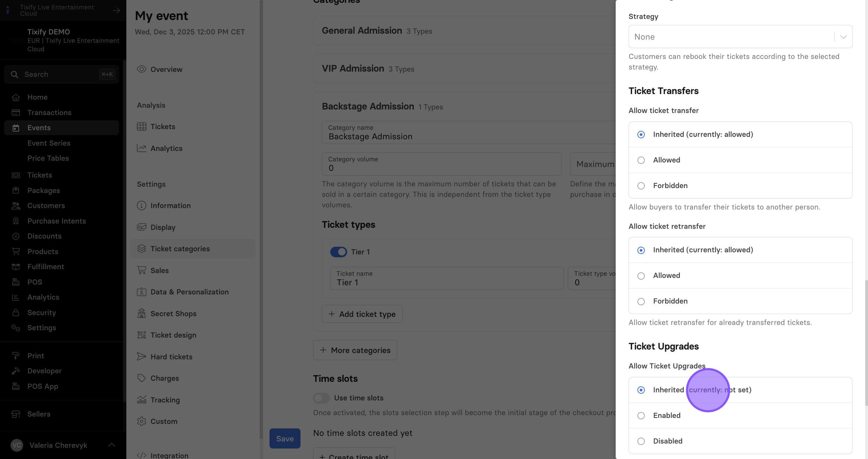Click the Security lock icon
Image resolution: width=868 pixels, height=459 pixels.
point(15,313)
